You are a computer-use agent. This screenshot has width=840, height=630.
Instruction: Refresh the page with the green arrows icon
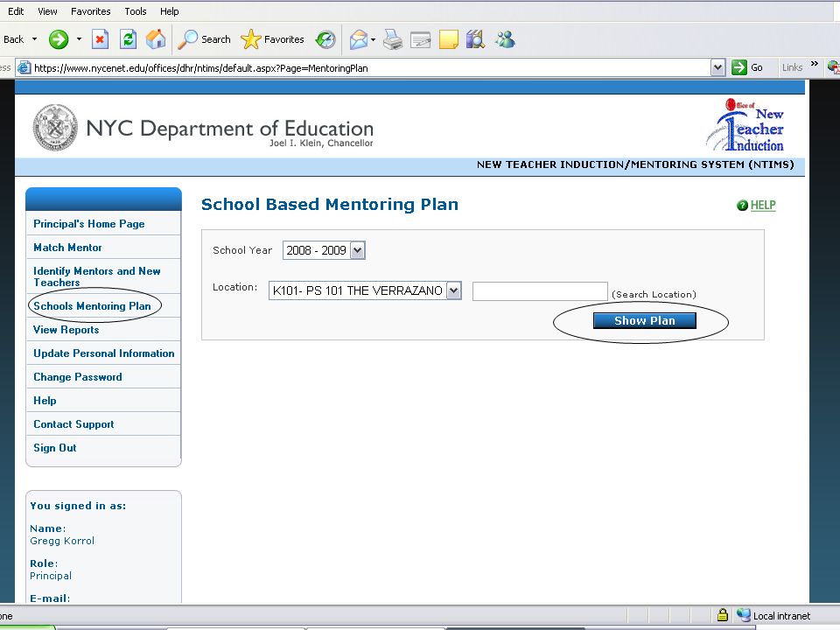coord(128,39)
